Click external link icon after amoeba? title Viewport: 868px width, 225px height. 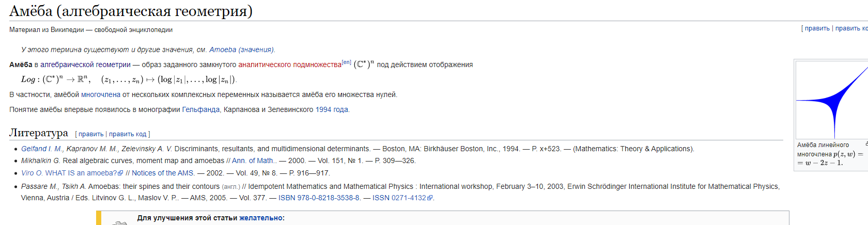pyautogui.click(x=121, y=173)
